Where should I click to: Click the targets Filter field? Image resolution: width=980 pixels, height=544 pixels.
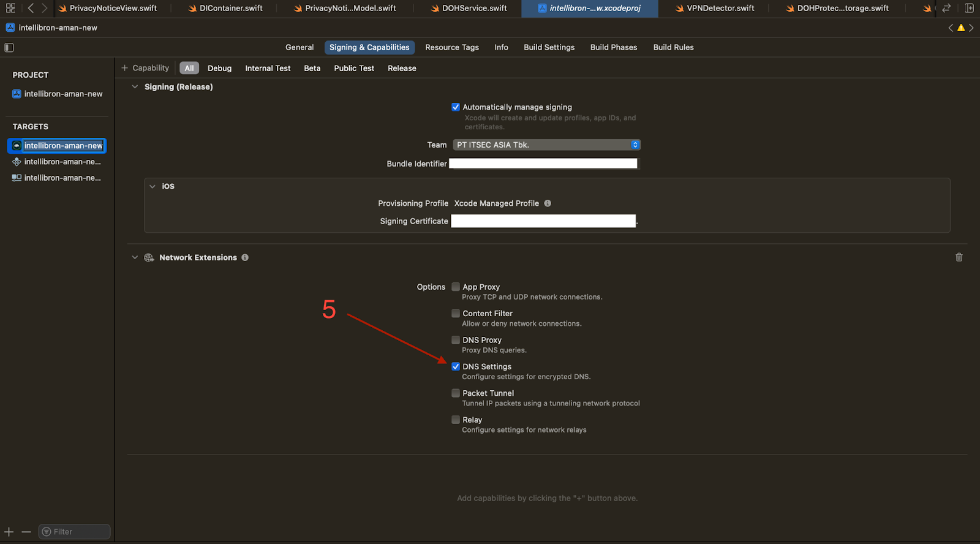coord(74,532)
